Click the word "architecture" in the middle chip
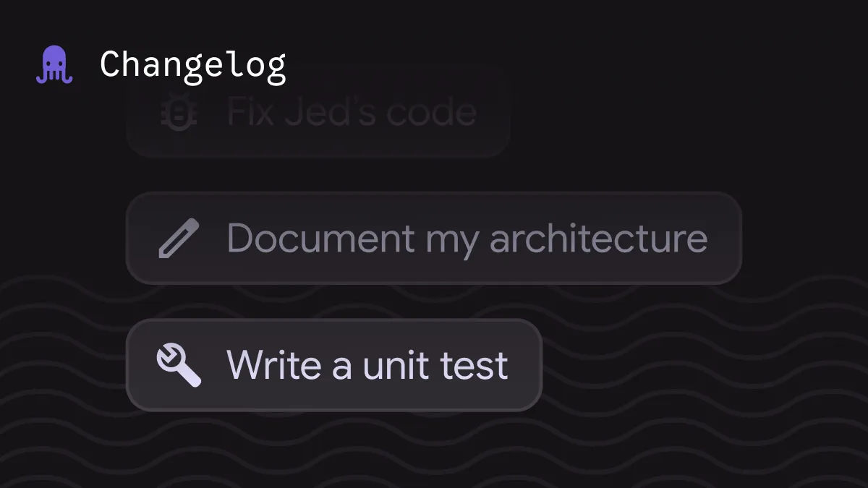Screen dimensions: 868x488 (598, 239)
